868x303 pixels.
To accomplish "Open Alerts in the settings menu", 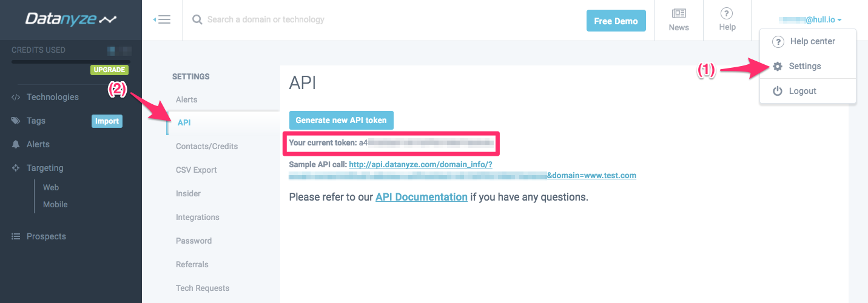I will coord(187,99).
